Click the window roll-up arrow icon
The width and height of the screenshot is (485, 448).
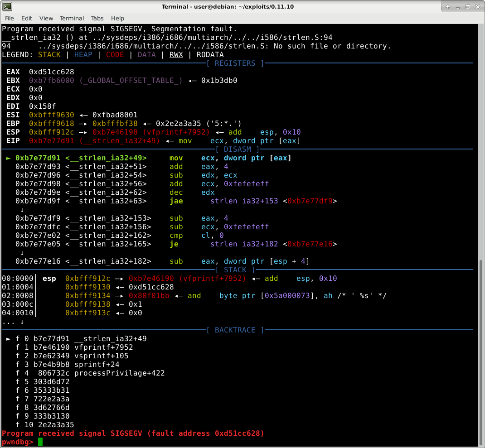coord(447,6)
